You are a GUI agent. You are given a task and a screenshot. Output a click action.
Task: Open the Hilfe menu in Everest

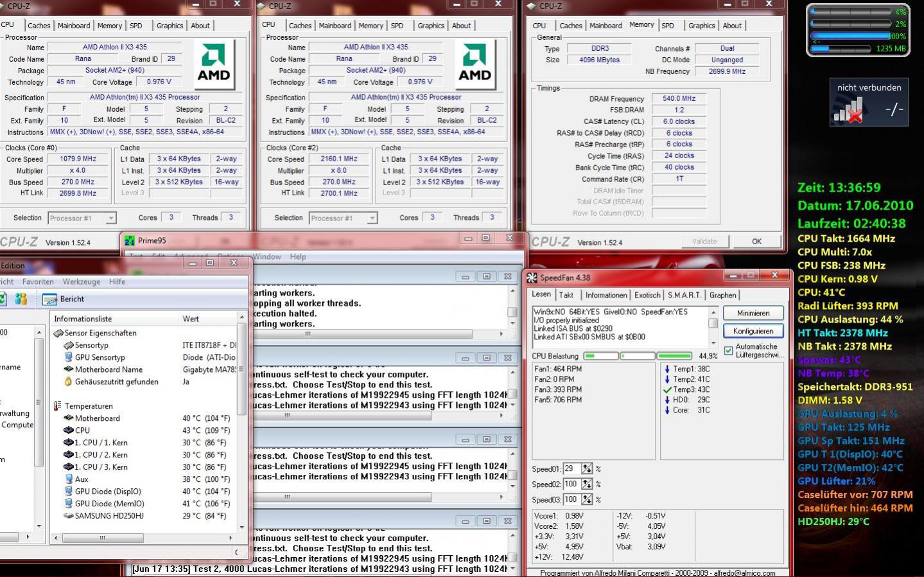click(117, 281)
